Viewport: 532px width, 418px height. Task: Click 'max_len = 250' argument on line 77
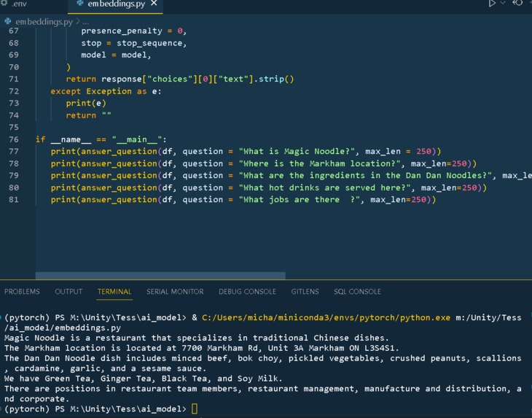click(x=398, y=152)
